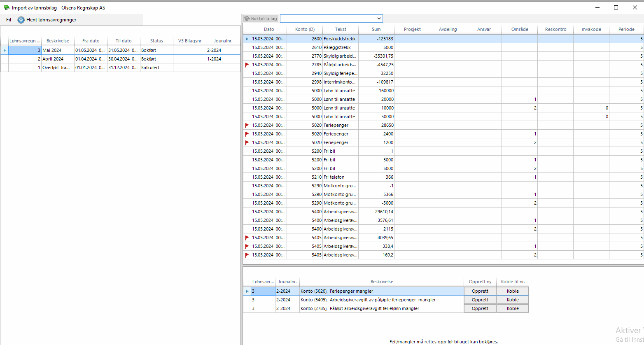Click Motkonto gru... -5366 row
Screen dimensions: 644x345
click(443, 194)
